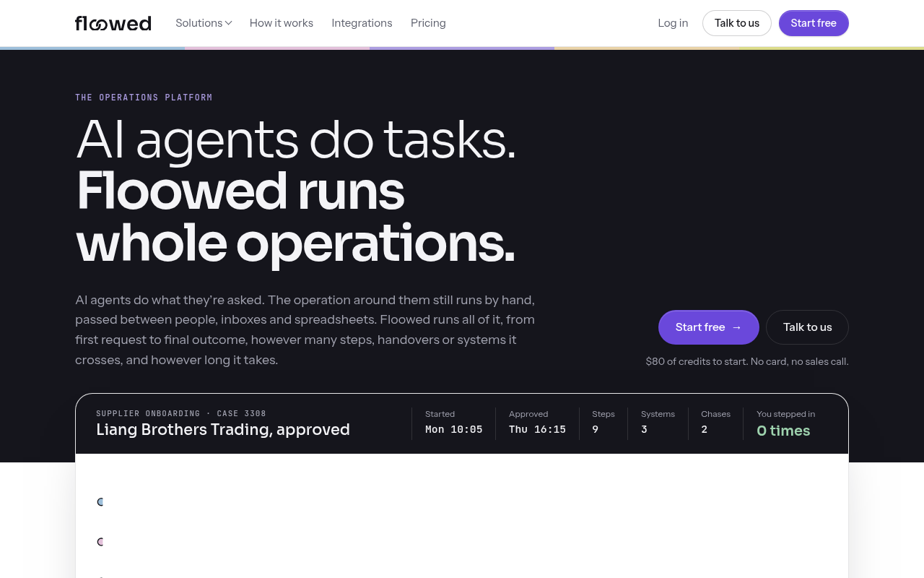Open the How it works page
924x578 pixels.
click(x=282, y=23)
